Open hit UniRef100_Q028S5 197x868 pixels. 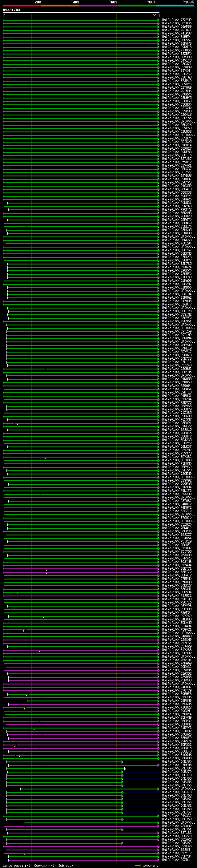(177, 23)
